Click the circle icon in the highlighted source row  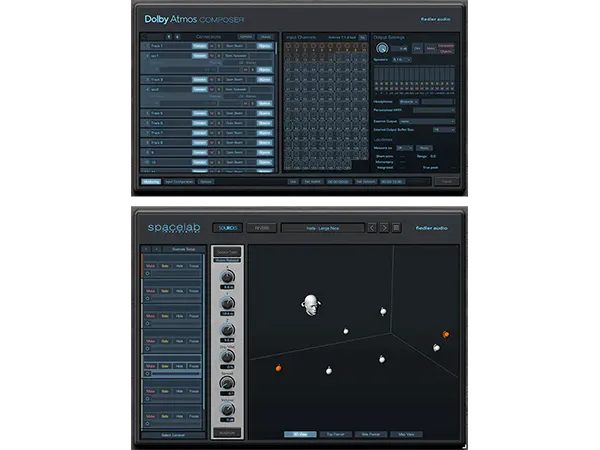(x=148, y=373)
